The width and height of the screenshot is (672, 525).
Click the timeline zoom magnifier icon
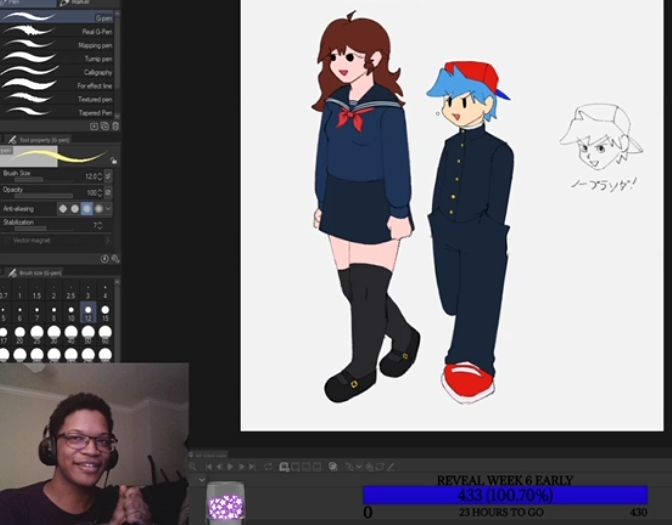pos(193,467)
